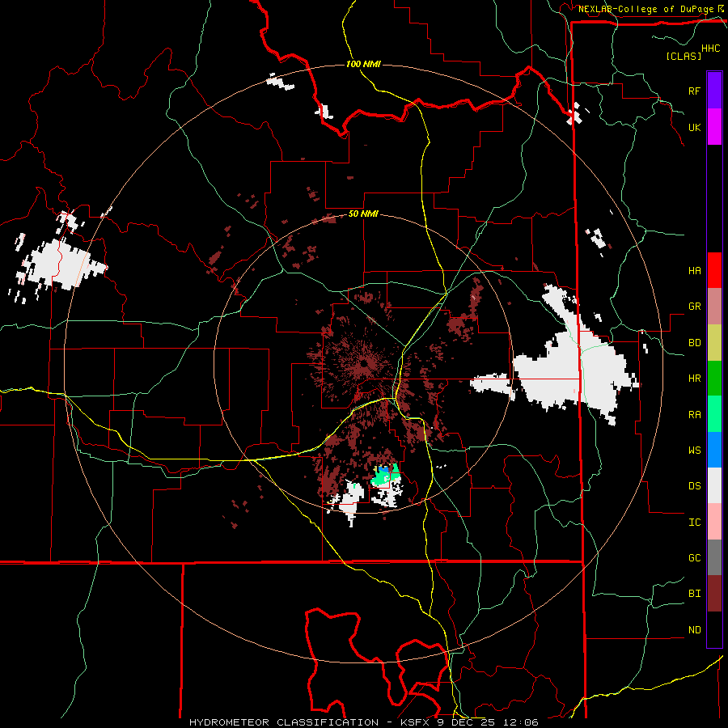Viewport: 728px width, 728px height.
Task: Select the GR legend color block
Action: pyautogui.click(x=714, y=307)
